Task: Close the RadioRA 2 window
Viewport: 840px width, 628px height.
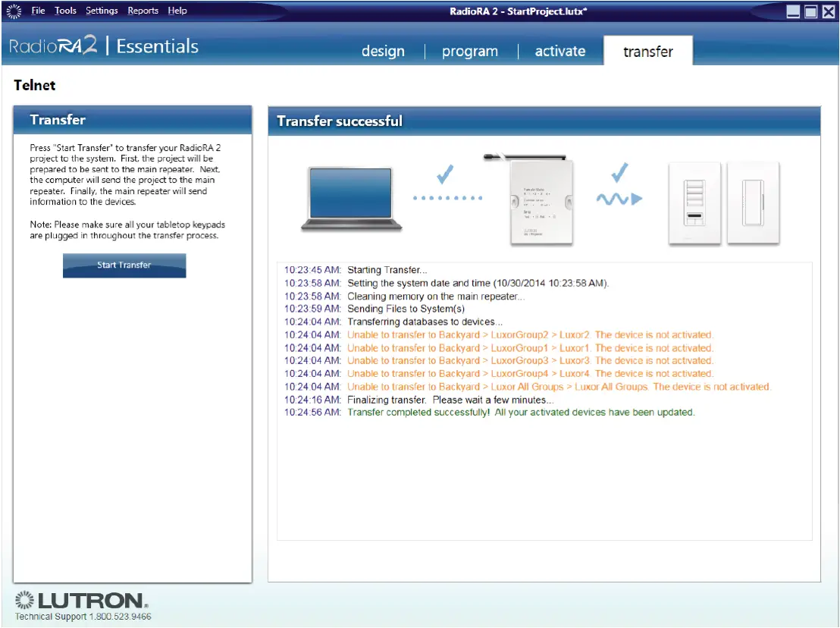Action: coord(829,11)
